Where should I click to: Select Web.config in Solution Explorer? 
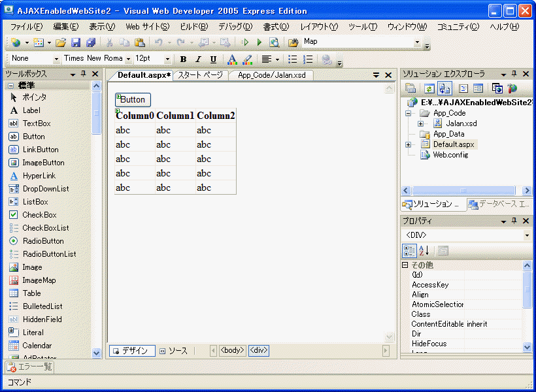(x=450, y=155)
